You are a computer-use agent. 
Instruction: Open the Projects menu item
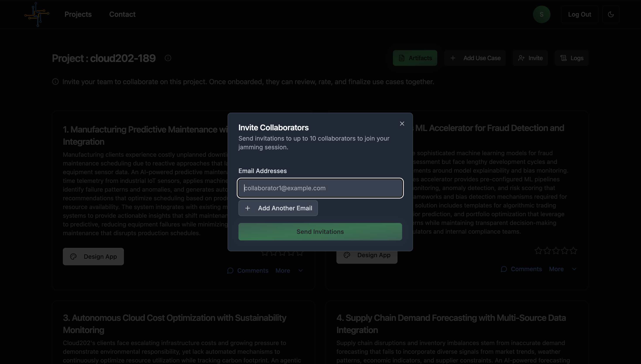pos(78,14)
